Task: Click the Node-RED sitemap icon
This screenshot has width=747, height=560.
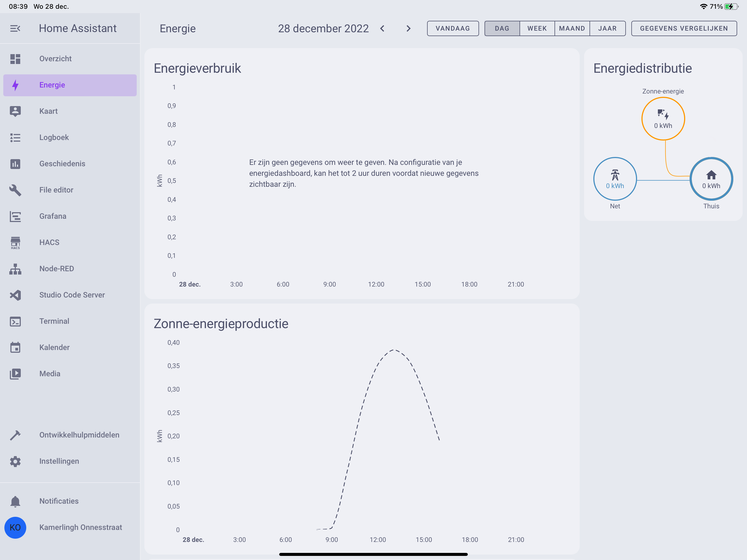Action: 15,269
